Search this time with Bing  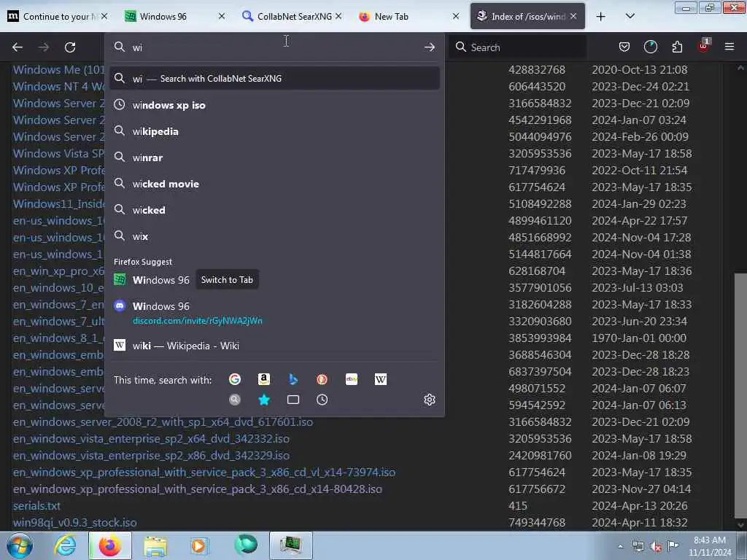tap(293, 379)
